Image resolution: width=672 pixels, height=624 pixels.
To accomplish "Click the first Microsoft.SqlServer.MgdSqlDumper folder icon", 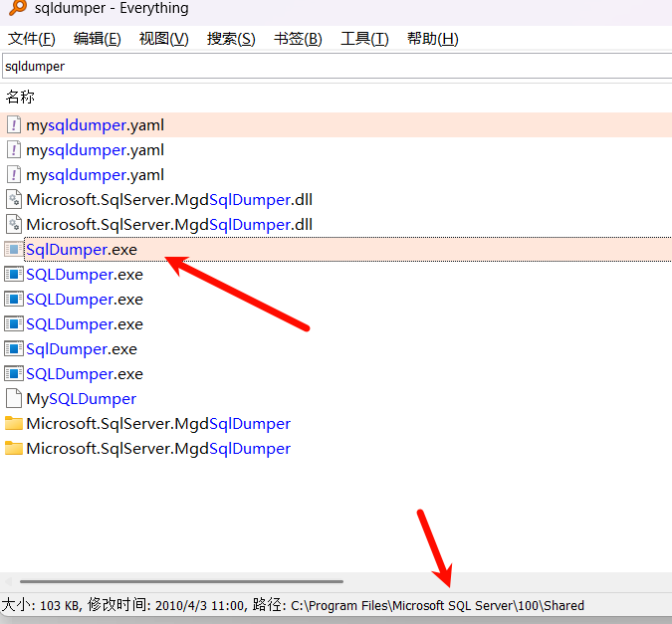I will (14, 424).
